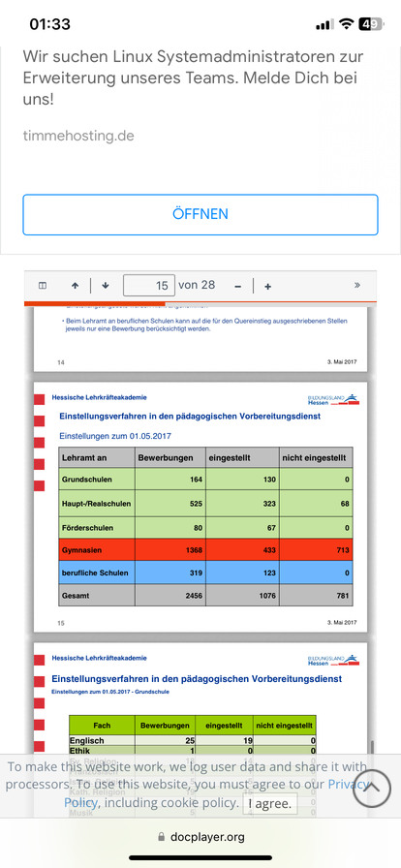Open more tools double-chevron menu
The width and height of the screenshot is (401, 868).
point(357,285)
